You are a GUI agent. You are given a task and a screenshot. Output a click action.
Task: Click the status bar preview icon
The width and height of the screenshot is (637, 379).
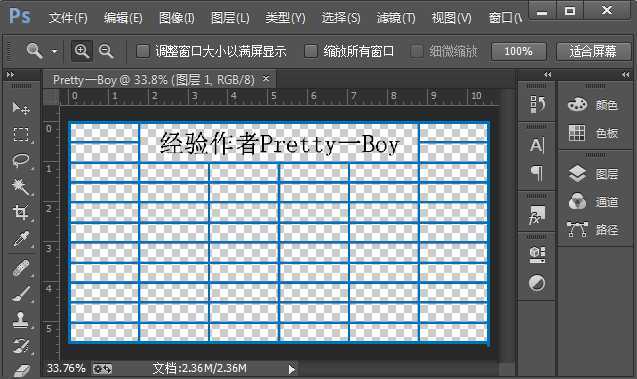pyautogui.click(x=102, y=369)
